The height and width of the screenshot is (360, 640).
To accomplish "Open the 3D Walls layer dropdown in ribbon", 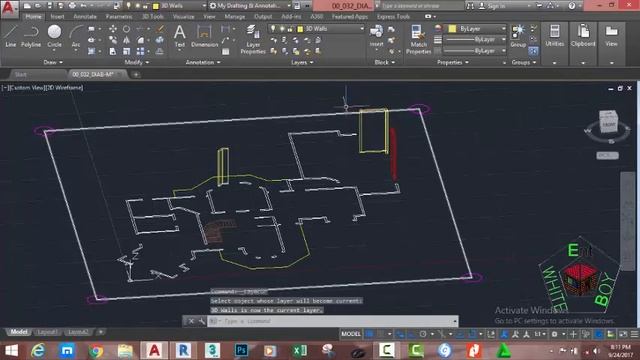I will click(x=362, y=29).
